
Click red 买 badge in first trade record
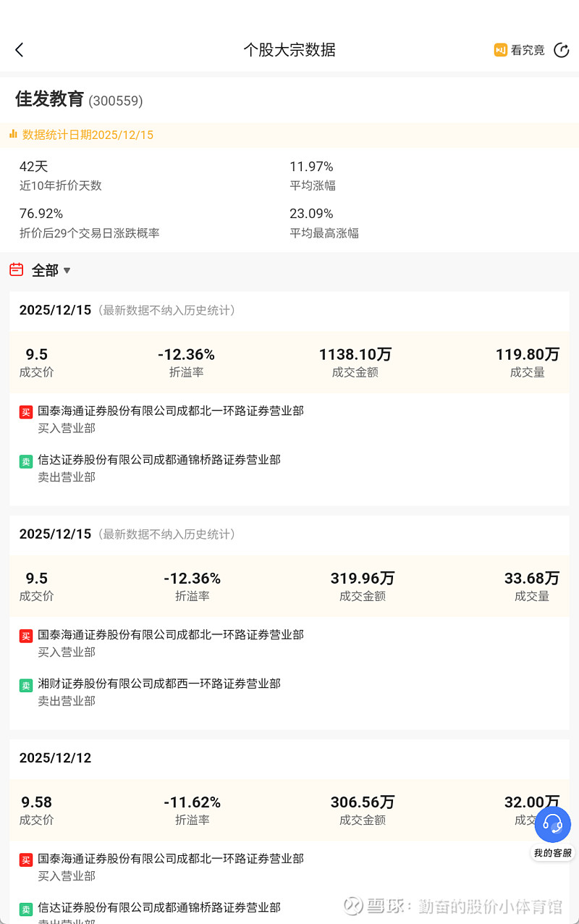pos(26,412)
